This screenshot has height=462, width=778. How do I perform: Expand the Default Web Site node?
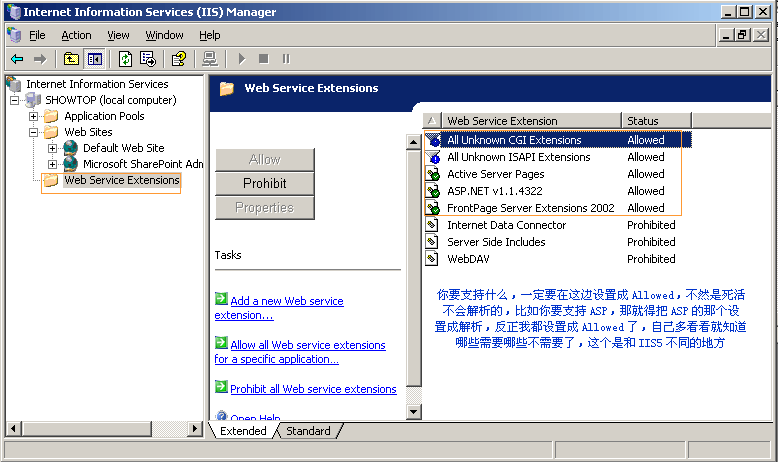click(52, 148)
